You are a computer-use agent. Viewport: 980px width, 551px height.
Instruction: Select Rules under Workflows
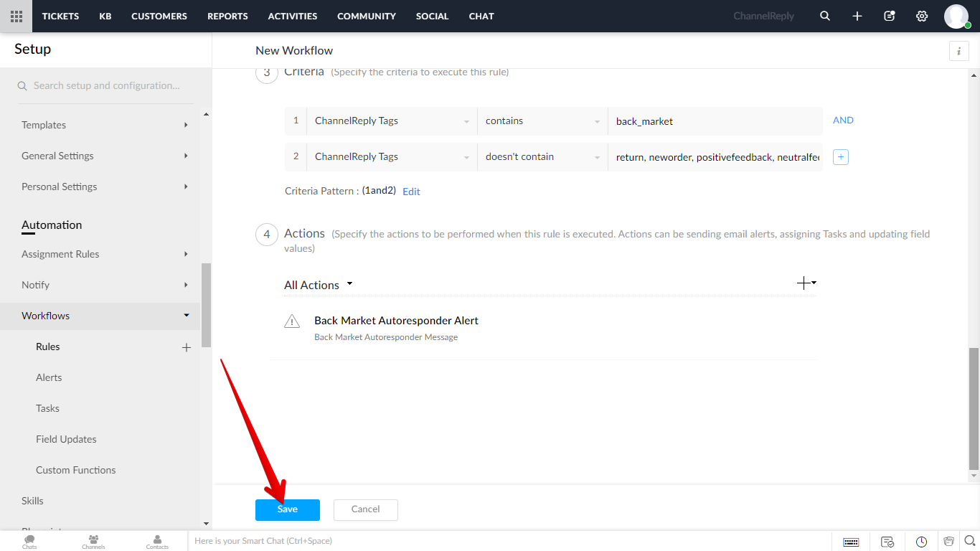pos(48,347)
